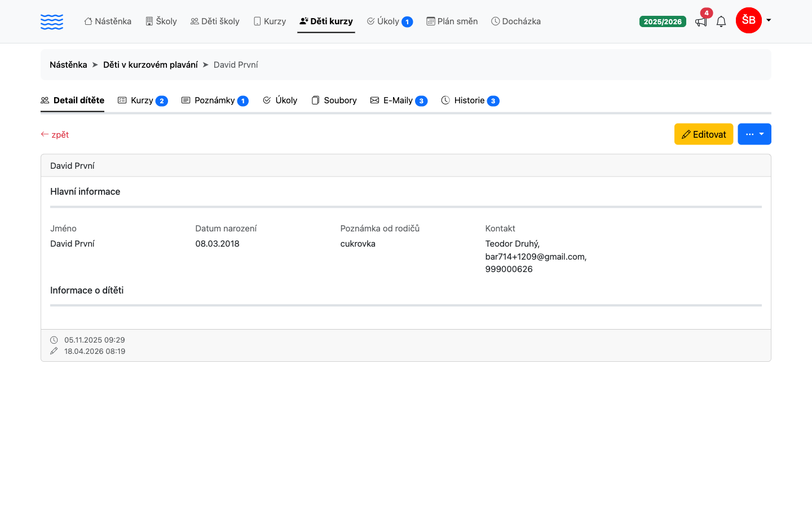The height and width of the screenshot is (508, 812).
Task: Switch to the Kurzy tab with badge 2
Action: click(143, 100)
